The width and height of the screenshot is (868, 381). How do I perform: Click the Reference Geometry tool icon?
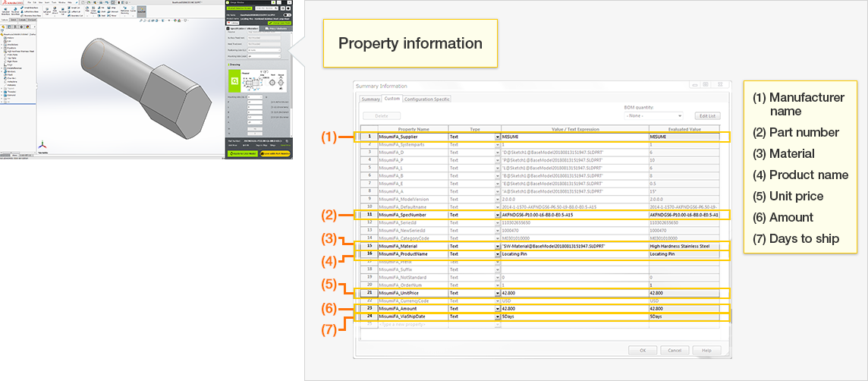(x=124, y=10)
